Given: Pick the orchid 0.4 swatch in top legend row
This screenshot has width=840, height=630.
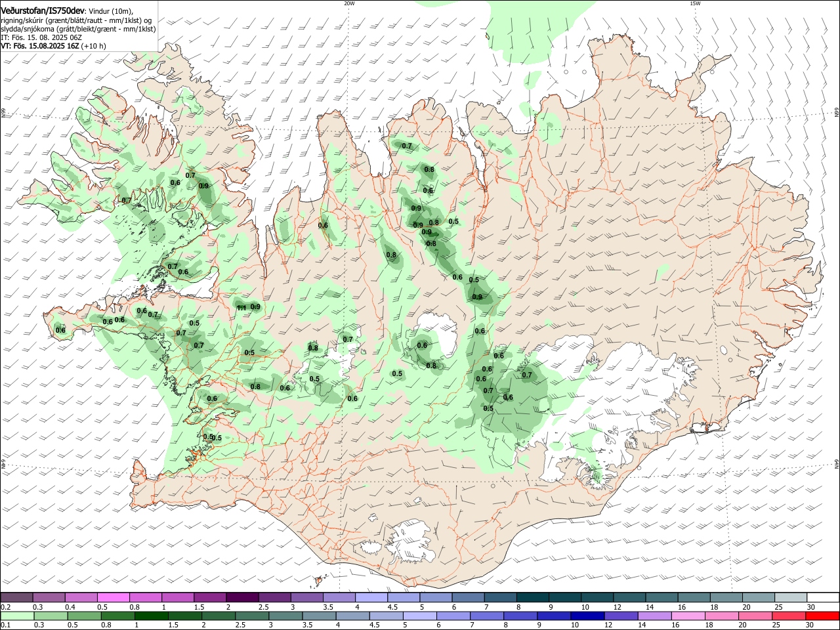Looking at the screenshot, I should tap(81, 598).
